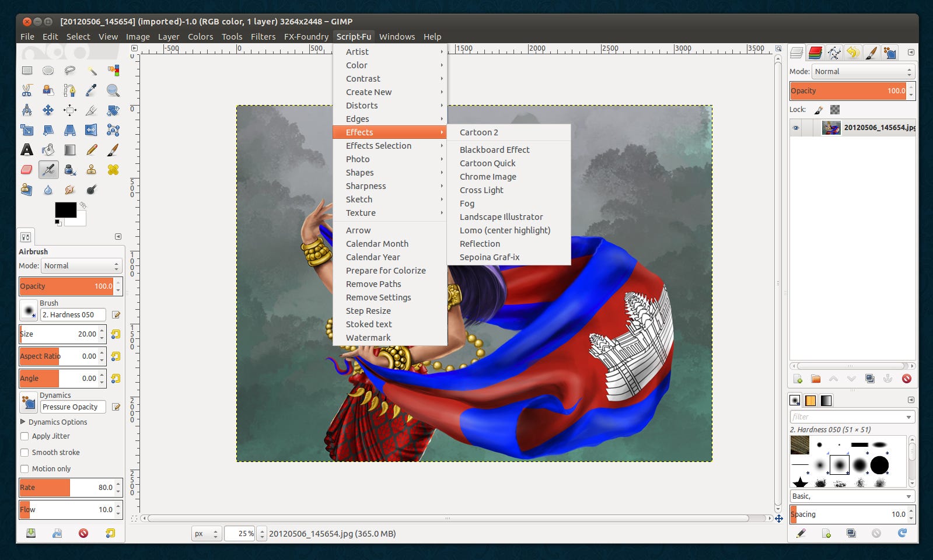Open the Patterns tab in brushes dock
This screenshot has width=933, height=560.
[810, 400]
